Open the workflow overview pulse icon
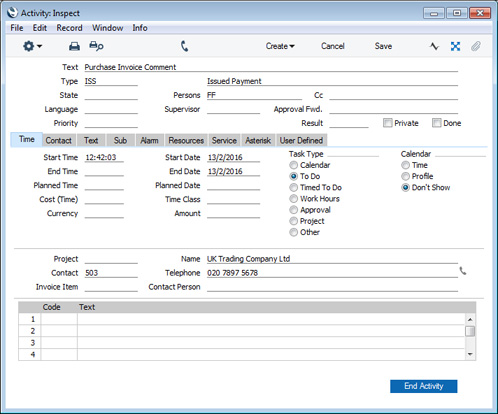Image resolution: width=498 pixels, height=414 pixels. point(434,46)
